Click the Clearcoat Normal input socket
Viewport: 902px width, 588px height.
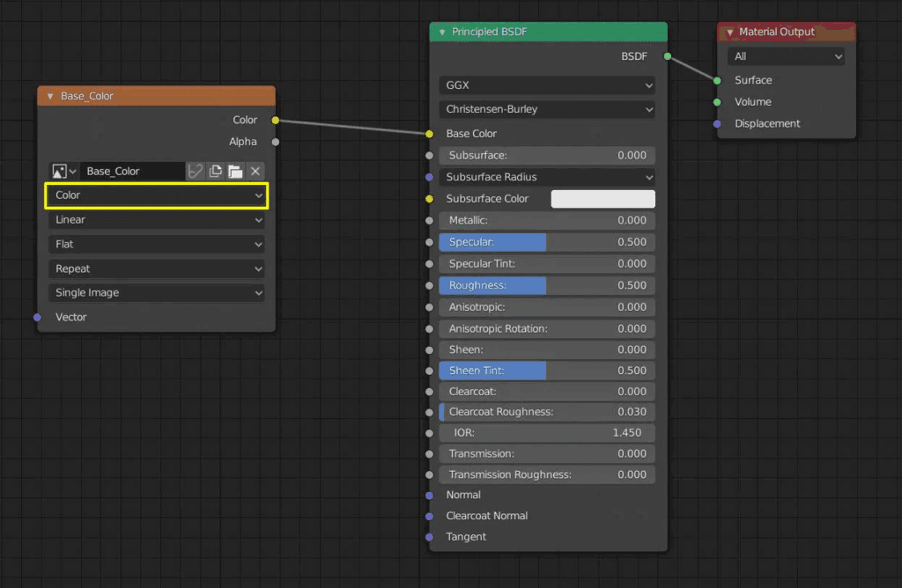430,516
